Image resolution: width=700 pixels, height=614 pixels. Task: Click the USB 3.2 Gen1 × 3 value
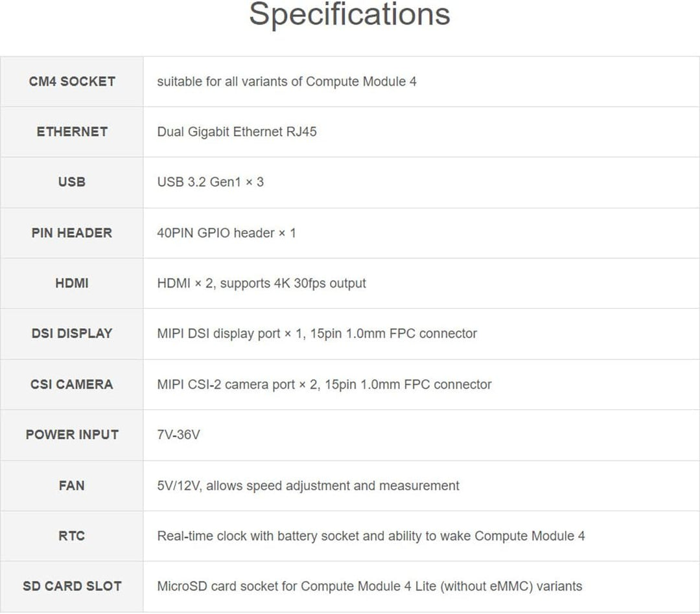click(210, 182)
